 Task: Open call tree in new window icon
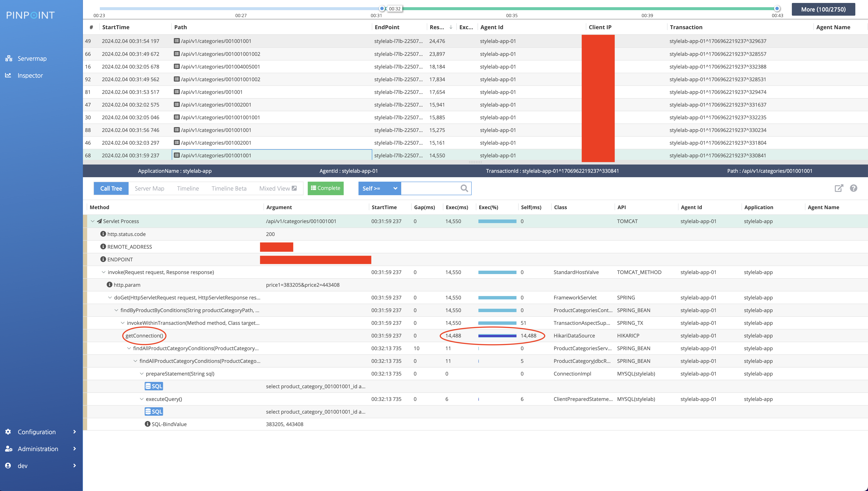(x=839, y=188)
